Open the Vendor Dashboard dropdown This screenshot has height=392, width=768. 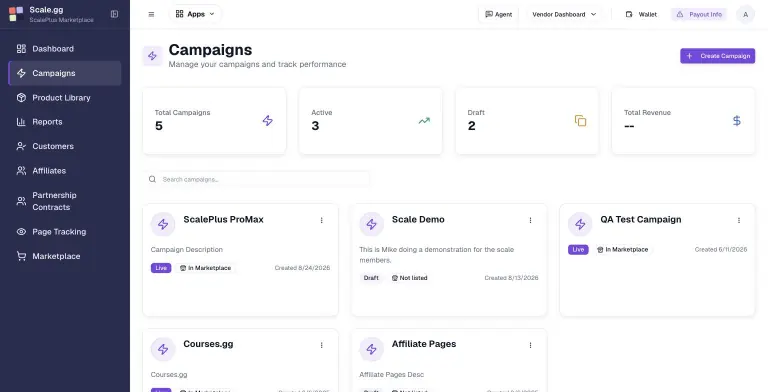coord(564,14)
